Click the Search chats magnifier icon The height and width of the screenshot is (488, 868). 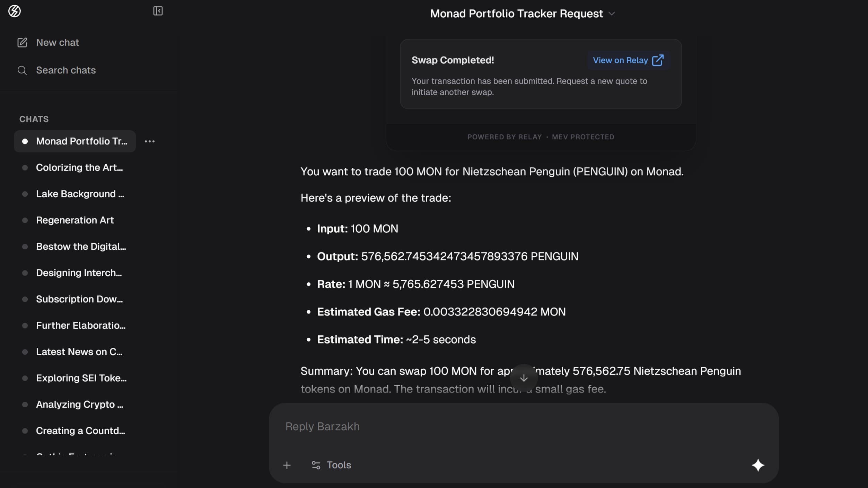[22, 70]
